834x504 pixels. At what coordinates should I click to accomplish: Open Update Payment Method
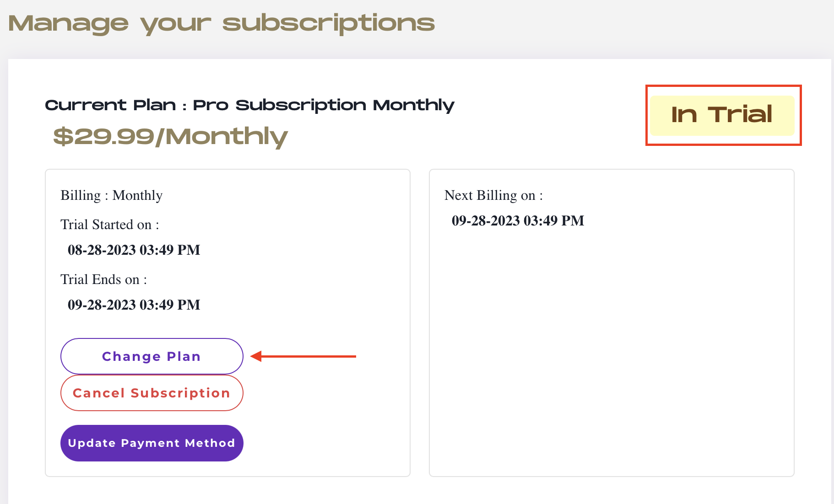pos(152,443)
